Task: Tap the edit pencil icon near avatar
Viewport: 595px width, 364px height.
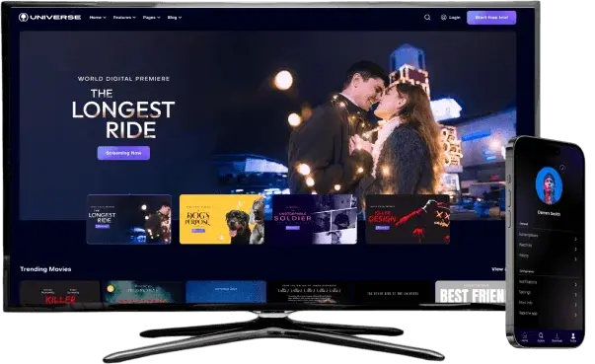Action: [x=562, y=169]
